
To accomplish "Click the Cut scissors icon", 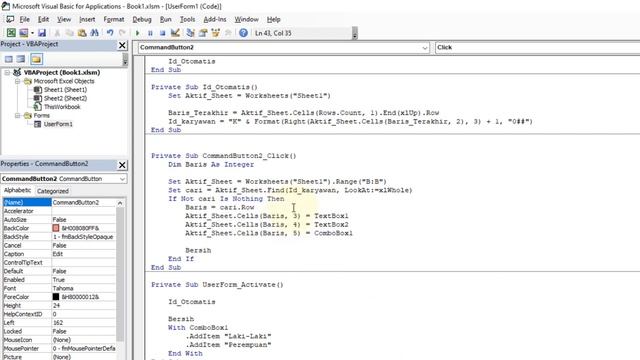I will tap(57, 33).
